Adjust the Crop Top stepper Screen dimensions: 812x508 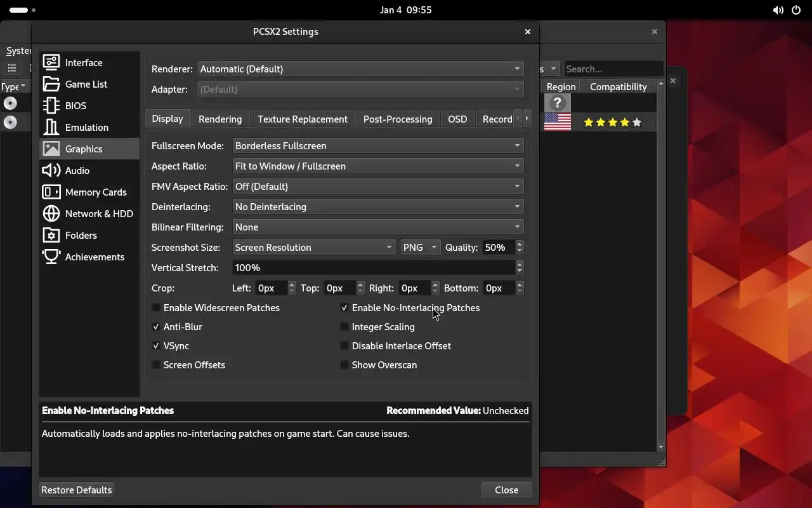[x=360, y=288]
